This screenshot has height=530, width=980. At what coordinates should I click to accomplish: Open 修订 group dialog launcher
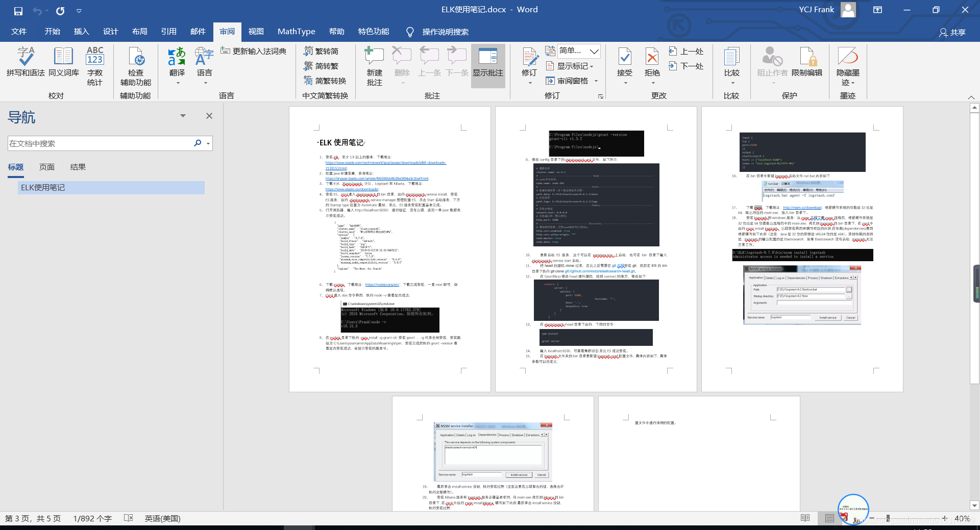point(601,96)
